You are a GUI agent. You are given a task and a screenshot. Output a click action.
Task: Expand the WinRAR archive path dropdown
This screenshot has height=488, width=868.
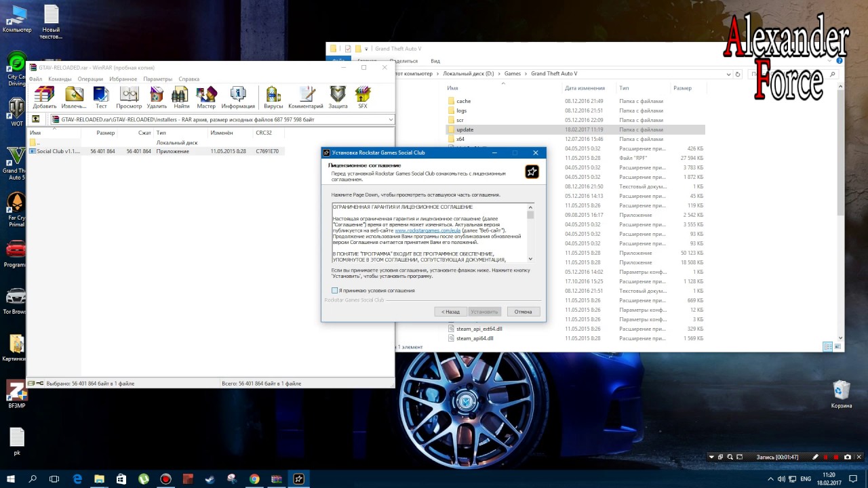coord(391,119)
